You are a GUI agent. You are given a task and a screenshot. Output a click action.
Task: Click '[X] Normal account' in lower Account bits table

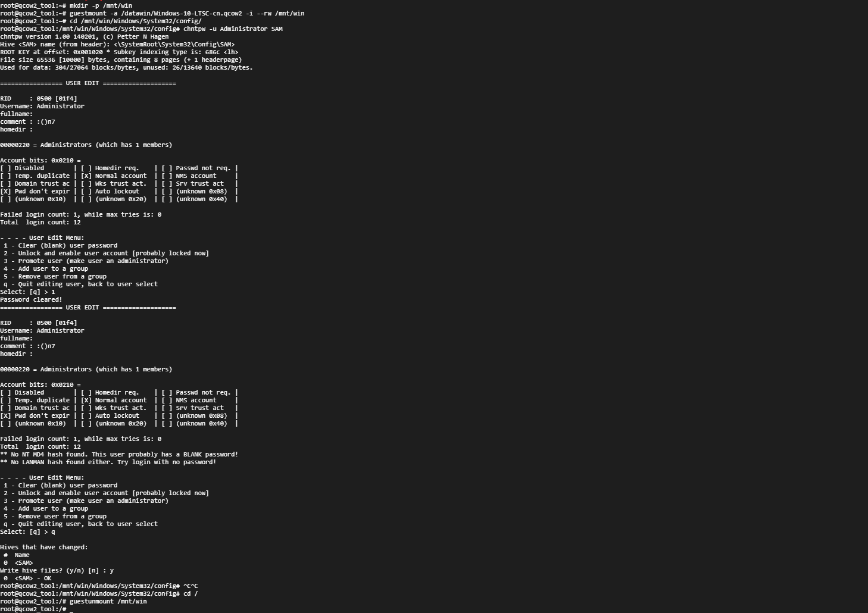point(114,400)
